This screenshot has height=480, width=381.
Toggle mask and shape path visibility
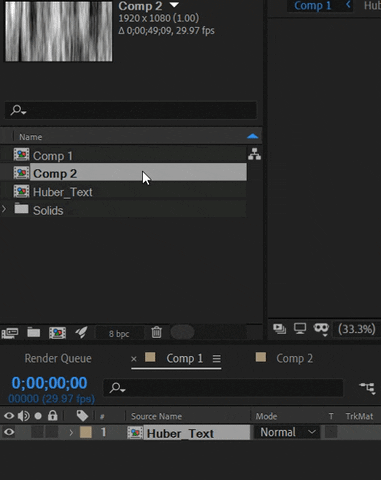tap(321, 329)
